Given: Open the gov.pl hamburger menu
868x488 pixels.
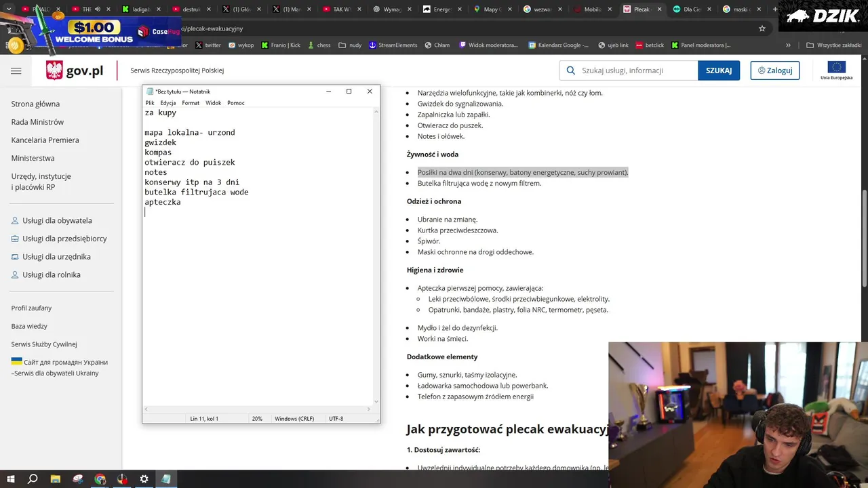Looking at the screenshot, I should 16,70.
